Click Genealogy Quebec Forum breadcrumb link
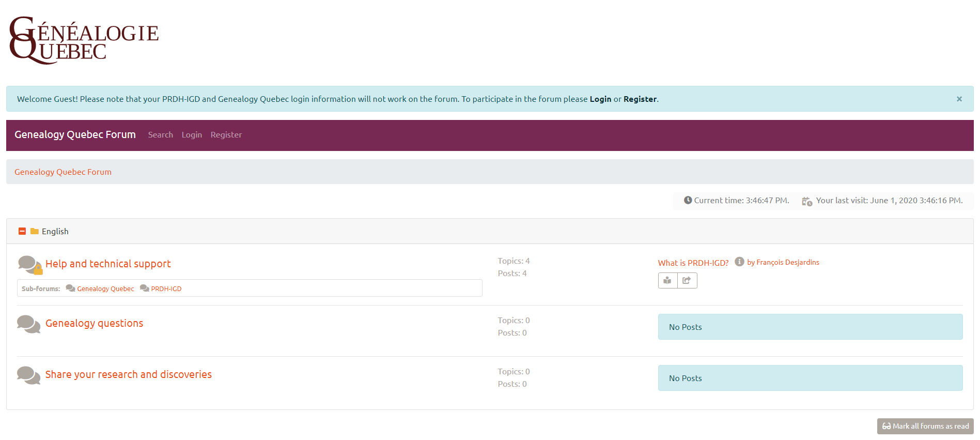This screenshot has height=440, width=980. point(63,172)
